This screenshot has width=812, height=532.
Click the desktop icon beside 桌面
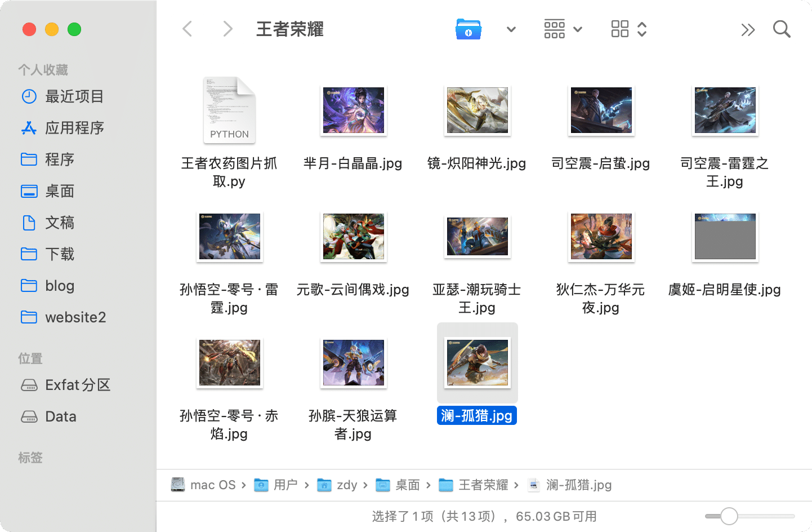[29, 191]
